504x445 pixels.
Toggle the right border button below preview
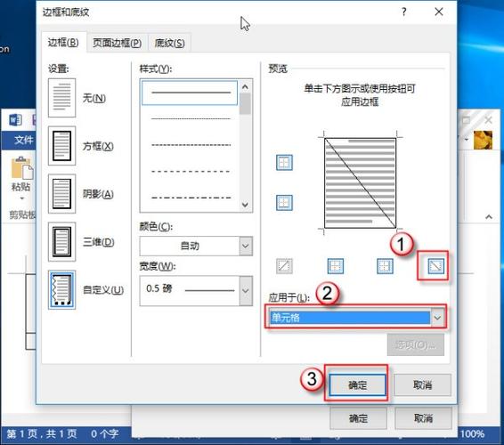pyautogui.click(x=385, y=266)
